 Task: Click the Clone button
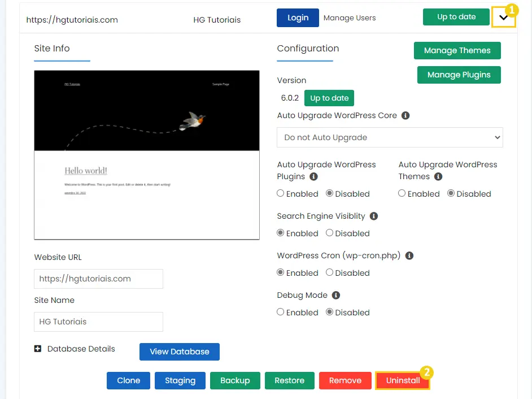[128, 380]
